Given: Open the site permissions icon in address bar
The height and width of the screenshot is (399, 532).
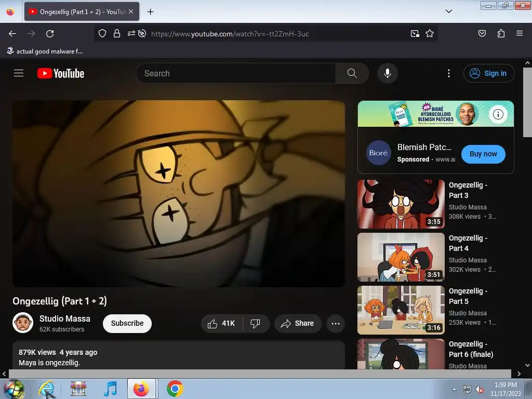Looking at the screenshot, I should (x=131, y=34).
